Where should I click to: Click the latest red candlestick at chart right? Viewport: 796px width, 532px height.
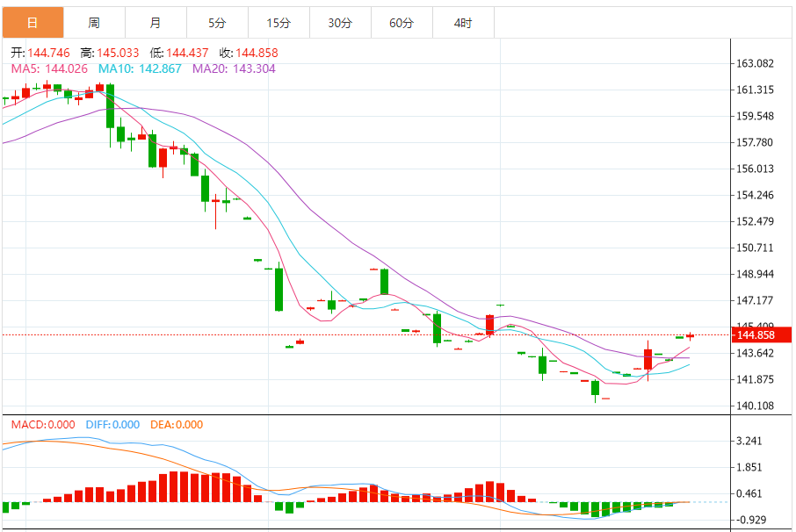click(x=690, y=335)
